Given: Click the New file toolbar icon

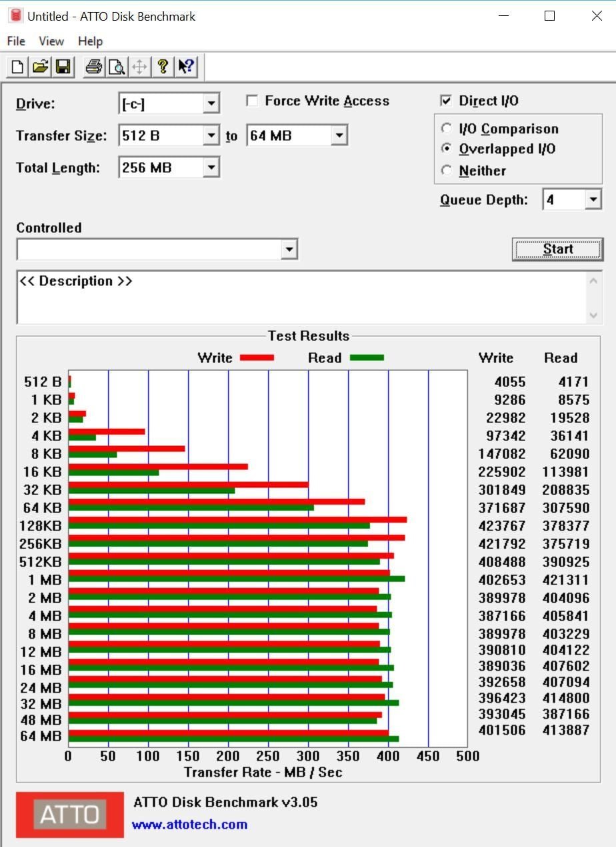Looking at the screenshot, I should 18,67.
